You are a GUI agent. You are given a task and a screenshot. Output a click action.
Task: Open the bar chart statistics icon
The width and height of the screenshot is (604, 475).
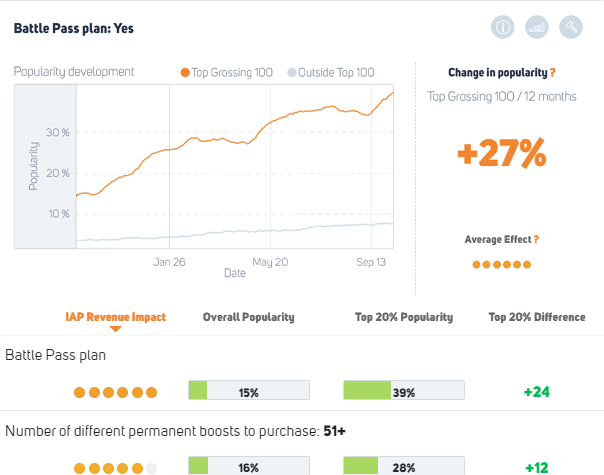537,28
